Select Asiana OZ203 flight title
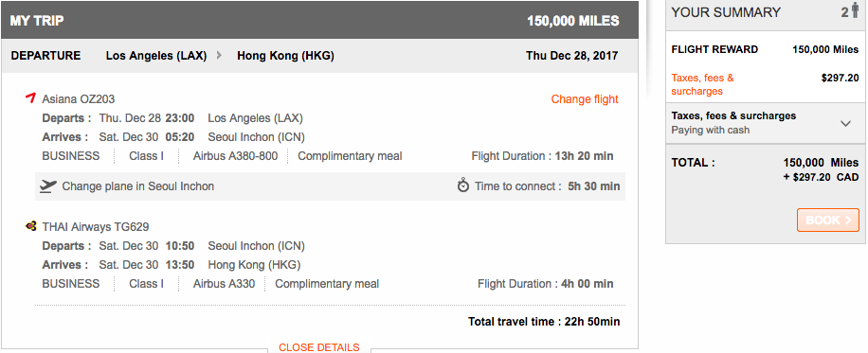Screen dimensions: 868x353 tap(79, 99)
